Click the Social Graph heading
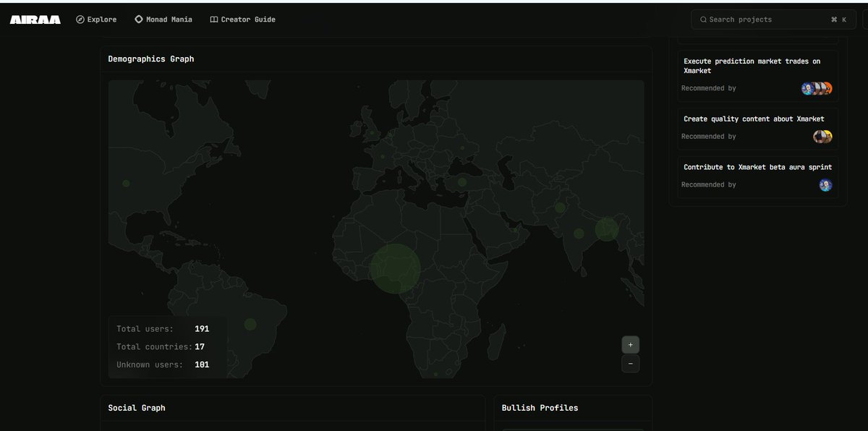 click(x=137, y=408)
